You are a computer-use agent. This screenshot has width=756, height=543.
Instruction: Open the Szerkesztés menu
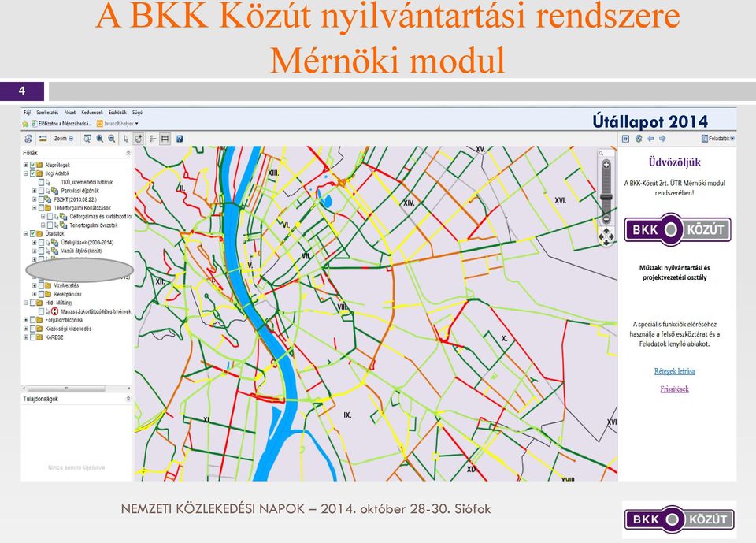point(47,113)
